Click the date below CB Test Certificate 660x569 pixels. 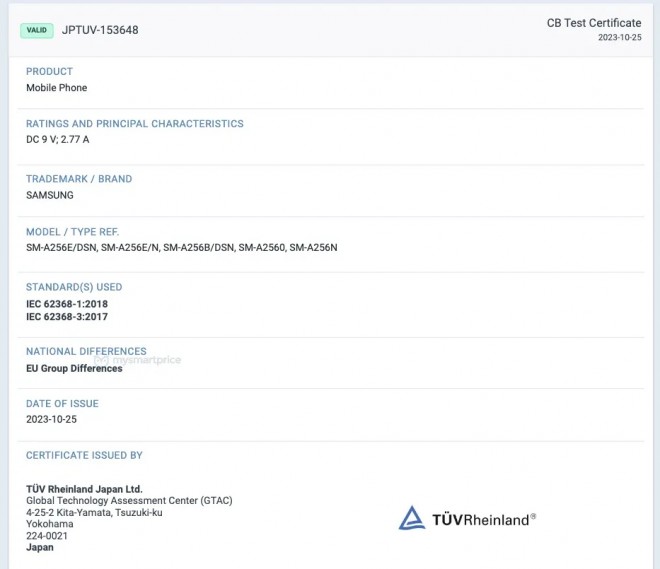click(x=619, y=38)
